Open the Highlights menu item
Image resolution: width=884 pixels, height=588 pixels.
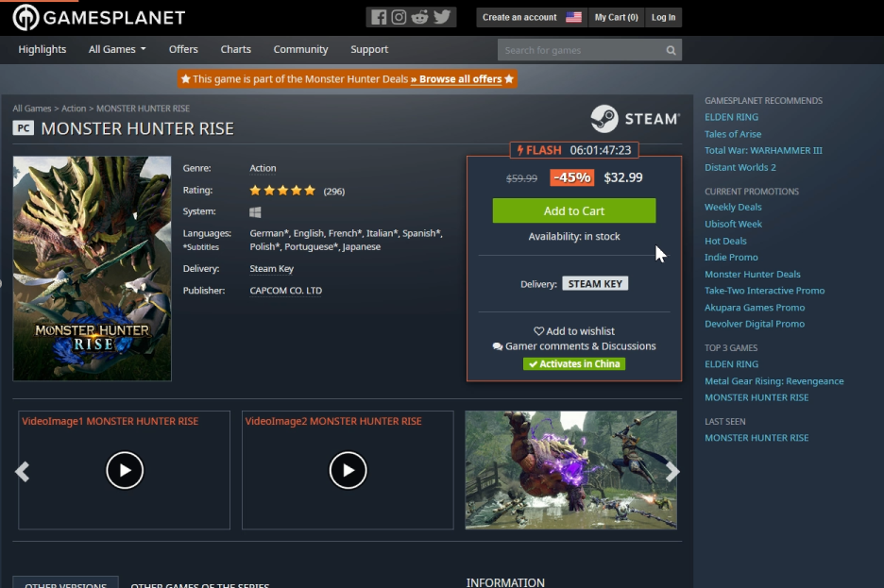click(x=42, y=50)
